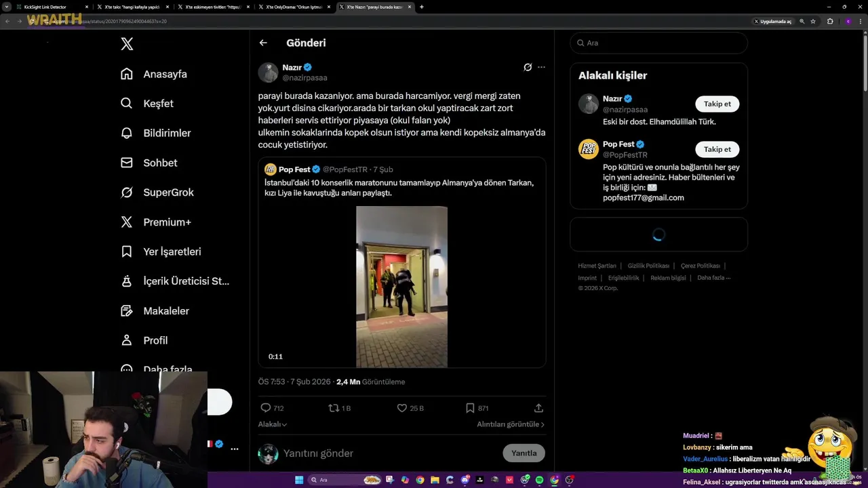Open Spotify from the taskbar

pos(539,480)
